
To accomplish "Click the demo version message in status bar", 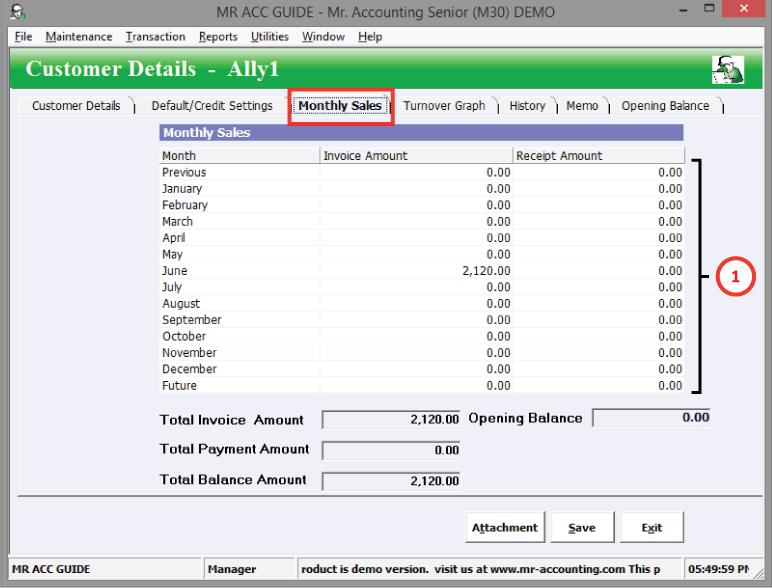I will point(489,569).
